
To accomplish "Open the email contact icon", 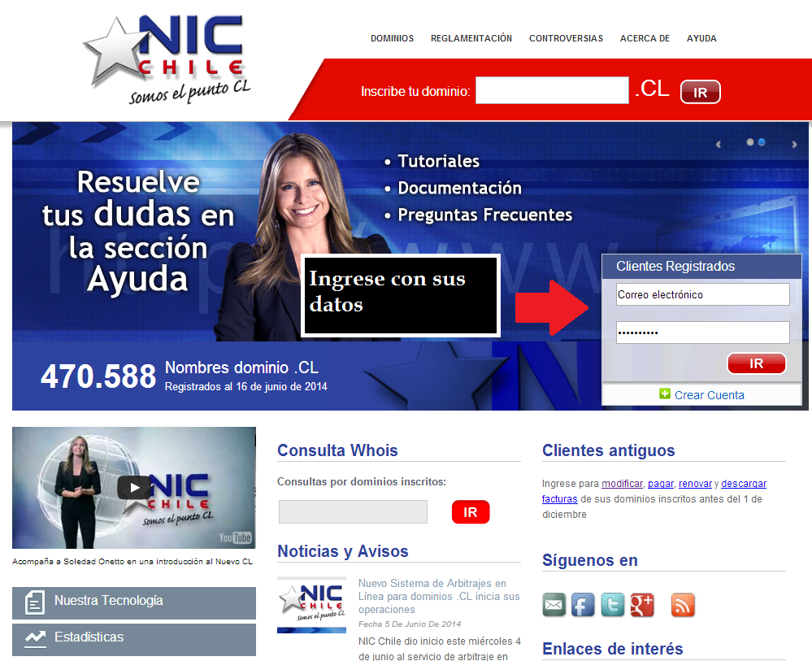I will tap(554, 605).
